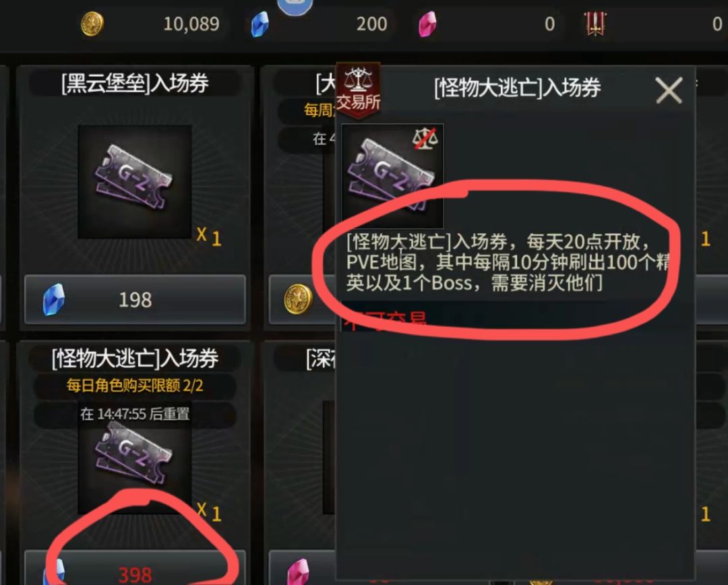Viewport: 728px width, 585px height.
Task: Click the blue crystal currency icon
Action: coord(260,24)
